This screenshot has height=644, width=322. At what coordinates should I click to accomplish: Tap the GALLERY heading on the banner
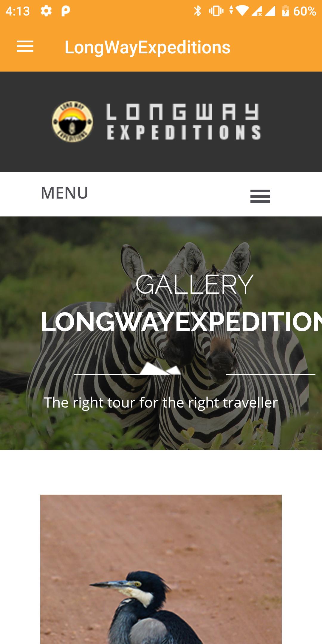(194, 285)
